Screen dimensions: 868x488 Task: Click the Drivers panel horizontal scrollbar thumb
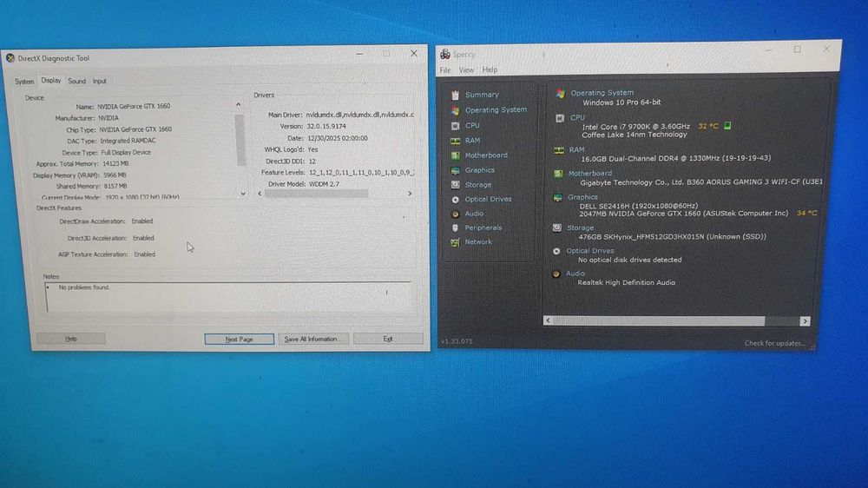click(x=316, y=194)
